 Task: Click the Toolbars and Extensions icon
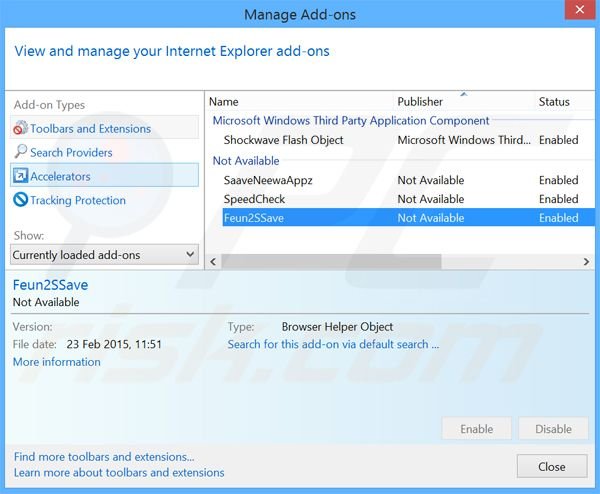point(20,129)
